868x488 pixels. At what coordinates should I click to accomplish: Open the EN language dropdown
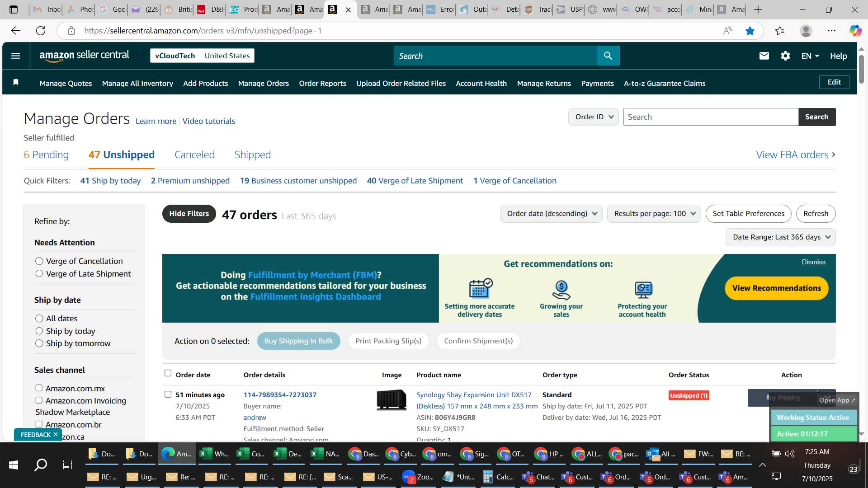click(x=810, y=56)
